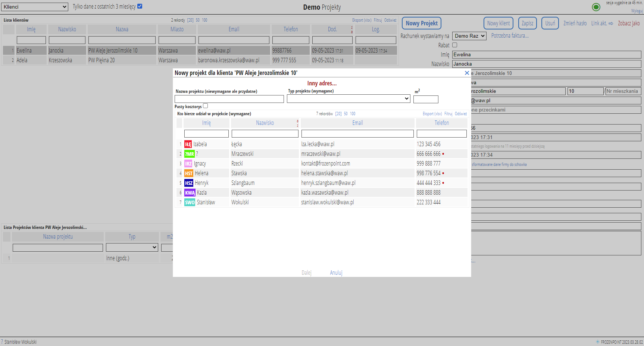Click the arrow on Link akt.
Image resolution: width=644 pixels, height=346 pixels.
pos(611,23)
